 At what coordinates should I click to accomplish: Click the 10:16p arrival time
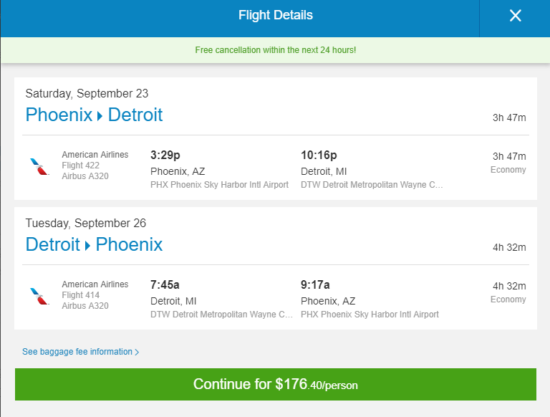[x=319, y=155]
